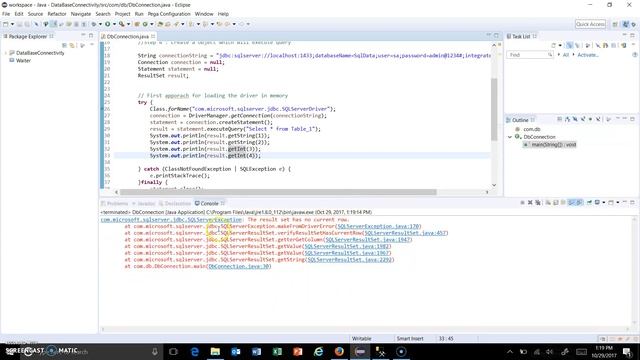Click the Clear Console icon
The image size is (640, 360).
pyautogui.click(x=548, y=202)
